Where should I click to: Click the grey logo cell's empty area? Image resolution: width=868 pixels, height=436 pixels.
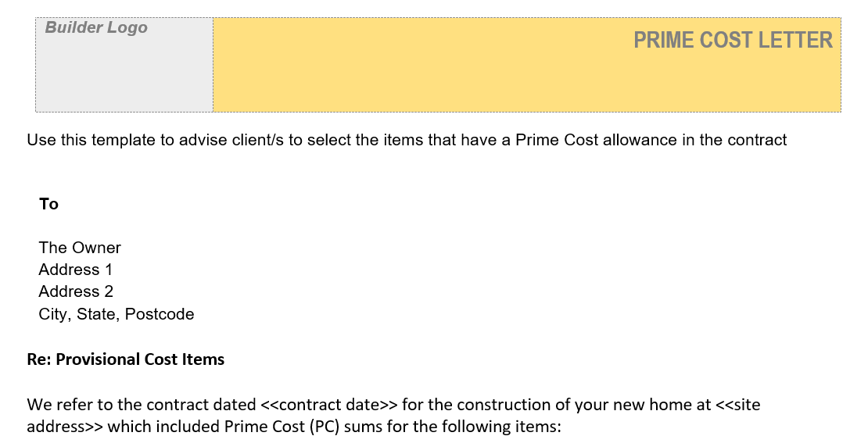point(124,78)
